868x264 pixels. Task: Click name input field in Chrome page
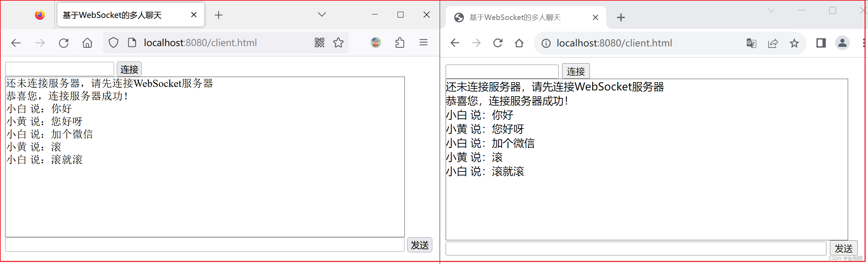502,71
